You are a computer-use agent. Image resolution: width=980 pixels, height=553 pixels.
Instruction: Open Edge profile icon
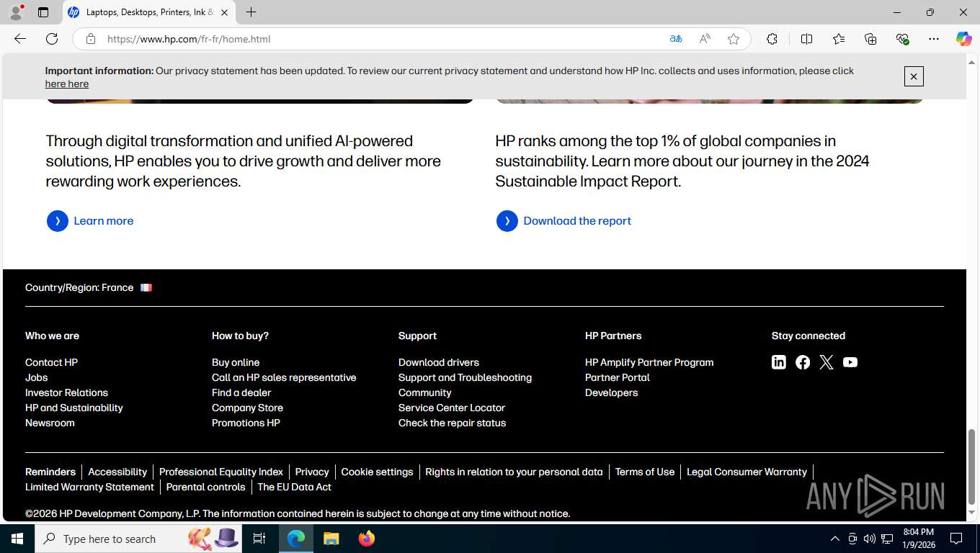pos(16,12)
